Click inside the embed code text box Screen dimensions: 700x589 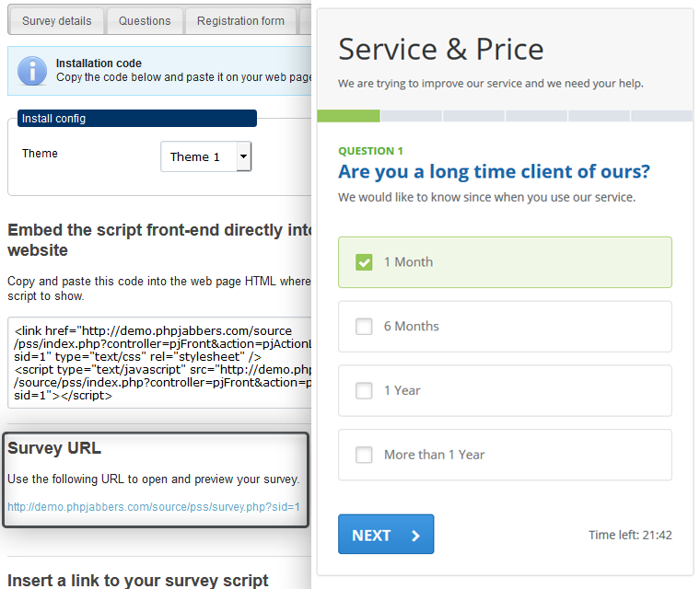[x=159, y=363]
